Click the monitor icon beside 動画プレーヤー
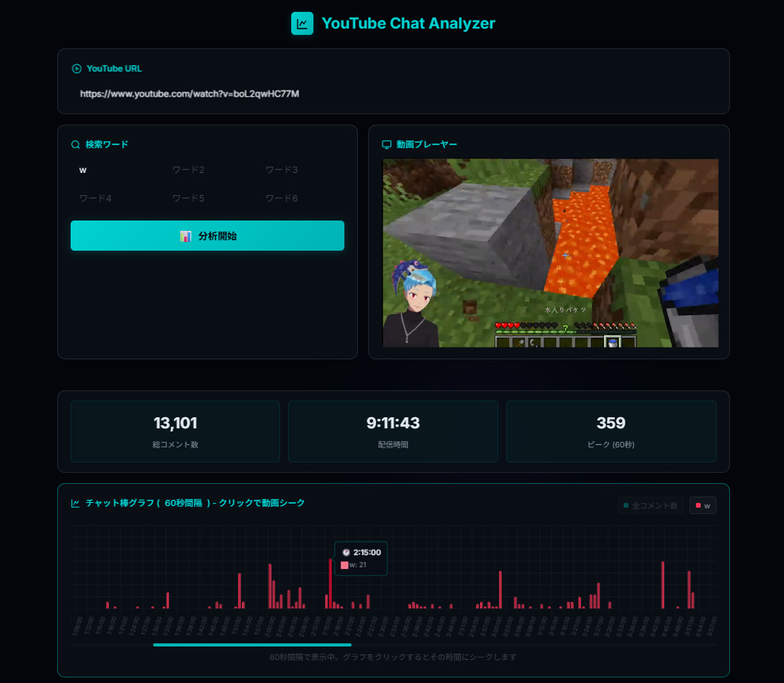The height and width of the screenshot is (683, 784). (387, 145)
